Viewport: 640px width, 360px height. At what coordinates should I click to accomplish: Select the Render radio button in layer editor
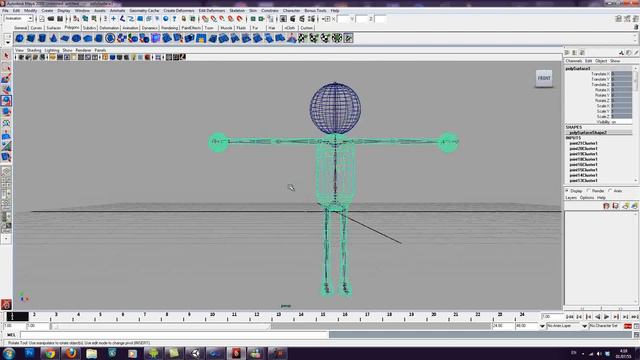(x=589, y=191)
